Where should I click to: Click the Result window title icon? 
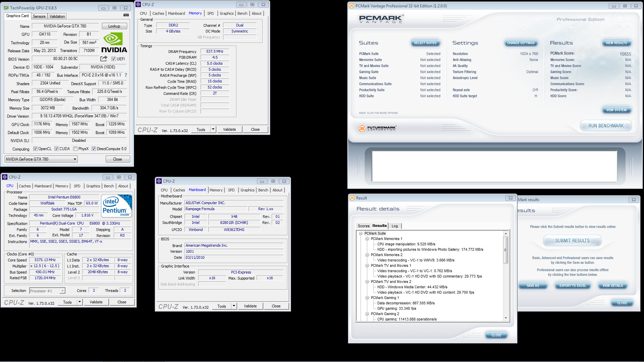click(352, 198)
